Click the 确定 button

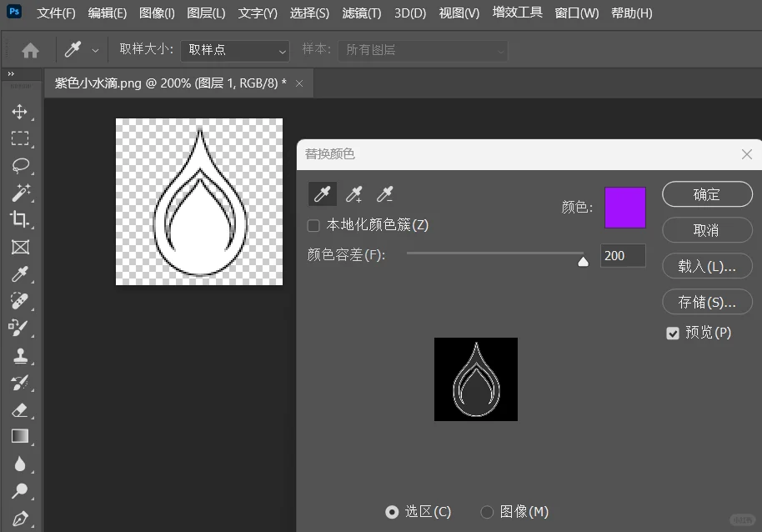pyautogui.click(x=707, y=194)
